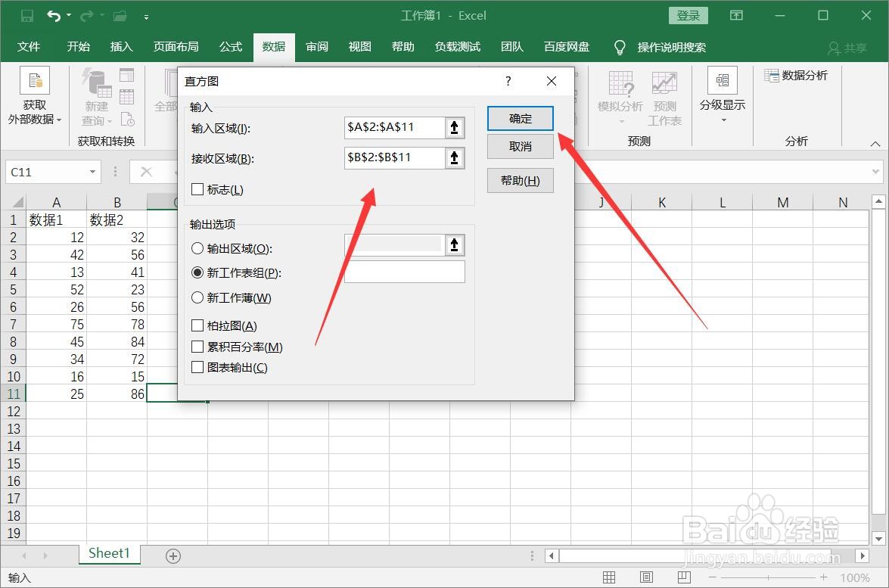The width and height of the screenshot is (889, 588).
Task: Launch 数据分析 from the ribbon
Action: tap(797, 75)
